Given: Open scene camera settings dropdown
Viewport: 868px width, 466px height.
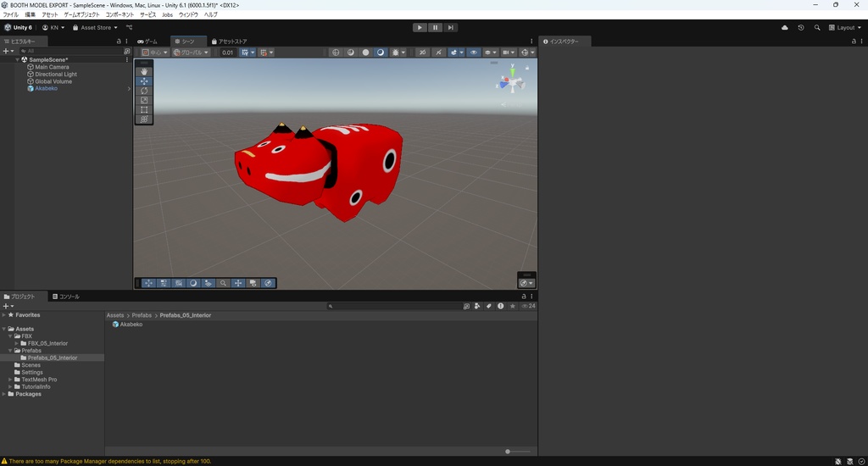Looking at the screenshot, I should pos(508,52).
